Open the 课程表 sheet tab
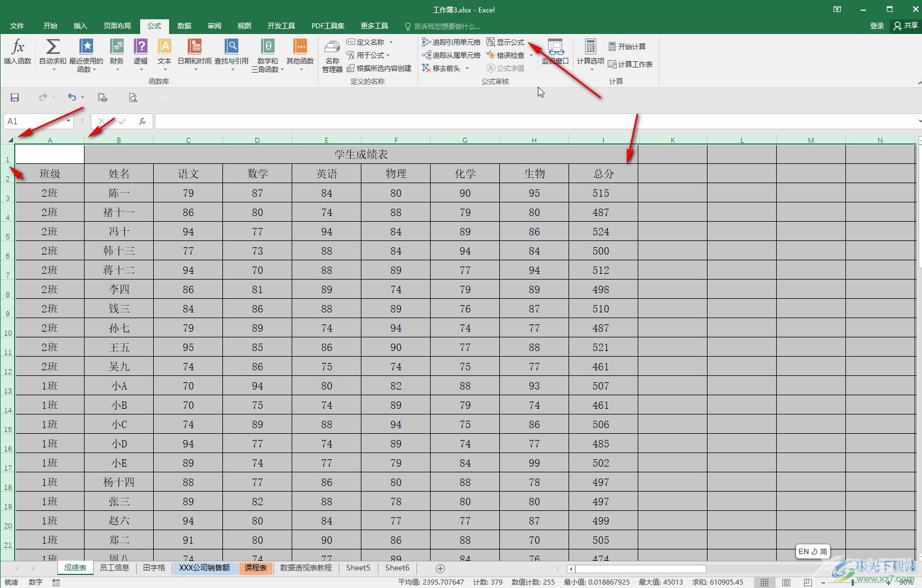Image resolution: width=922 pixels, height=588 pixels. 256,568
